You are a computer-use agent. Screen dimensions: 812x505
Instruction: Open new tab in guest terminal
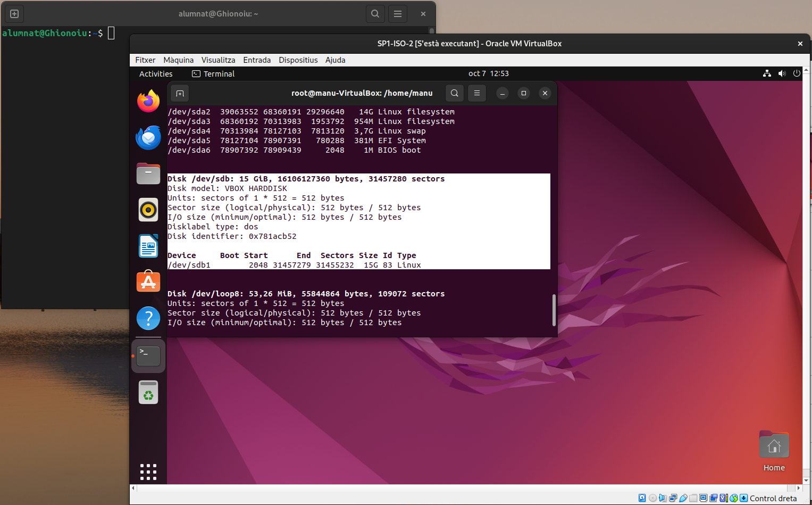click(180, 94)
